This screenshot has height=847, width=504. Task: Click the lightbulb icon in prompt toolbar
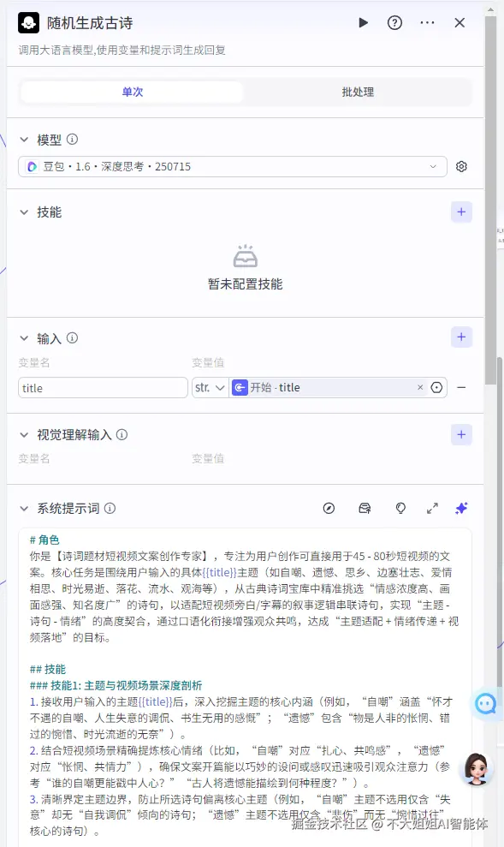point(400,509)
